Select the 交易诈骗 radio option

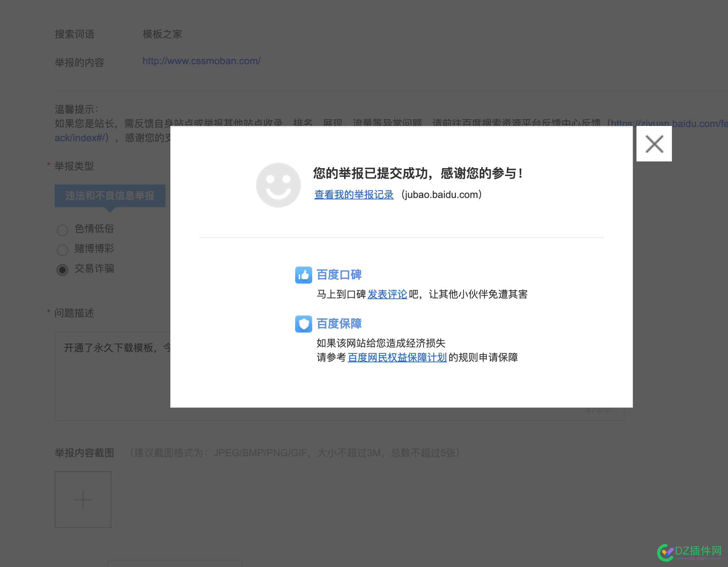[x=62, y=270]
